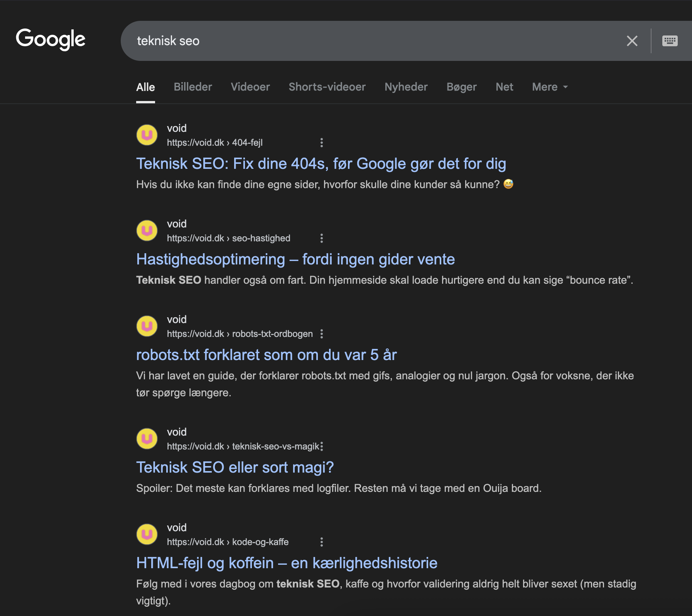This screenshot has width=692, height=616.
Task: Open 'Teknisk SEO: Fix dine 404s' result link
Action: coord(321,164)
